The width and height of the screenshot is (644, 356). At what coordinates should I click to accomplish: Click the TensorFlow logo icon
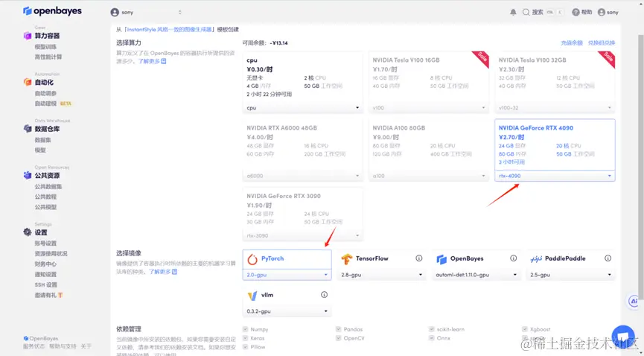click(x=347, y=259)
